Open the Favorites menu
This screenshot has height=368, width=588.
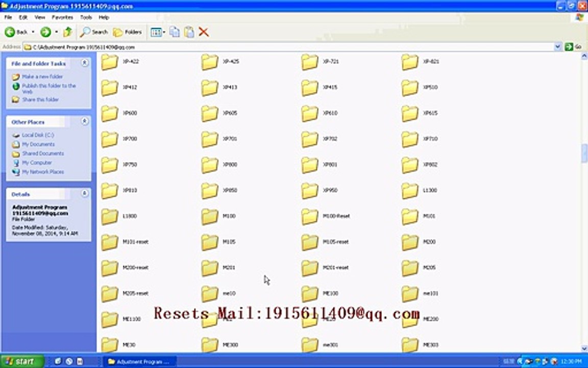click(x=62, y=17)
